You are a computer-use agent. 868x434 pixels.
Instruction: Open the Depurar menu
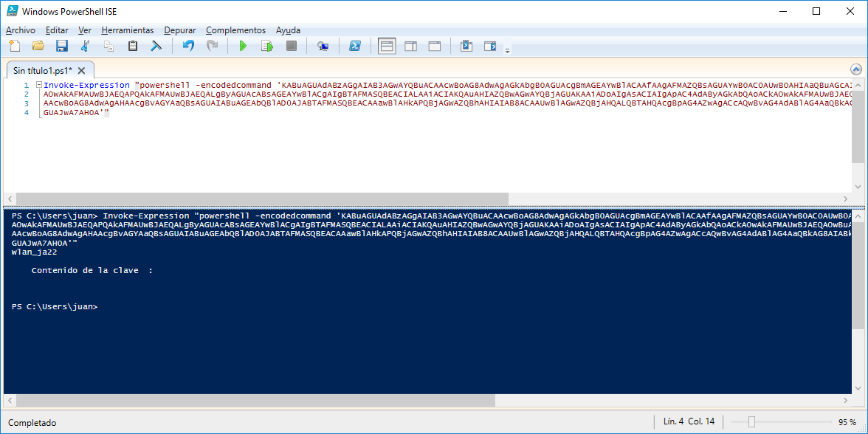(x=180, y=30)
